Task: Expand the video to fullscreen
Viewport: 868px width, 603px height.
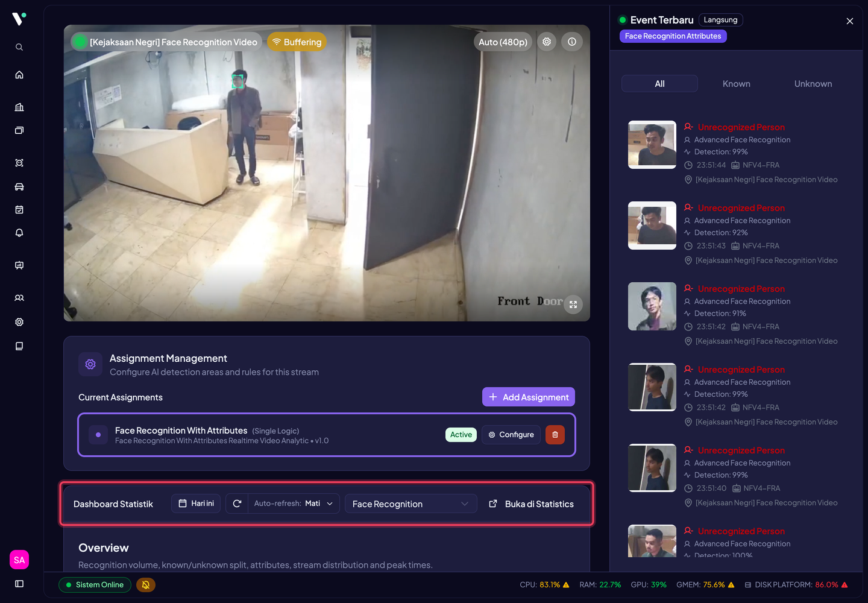Action: (573, 305)
